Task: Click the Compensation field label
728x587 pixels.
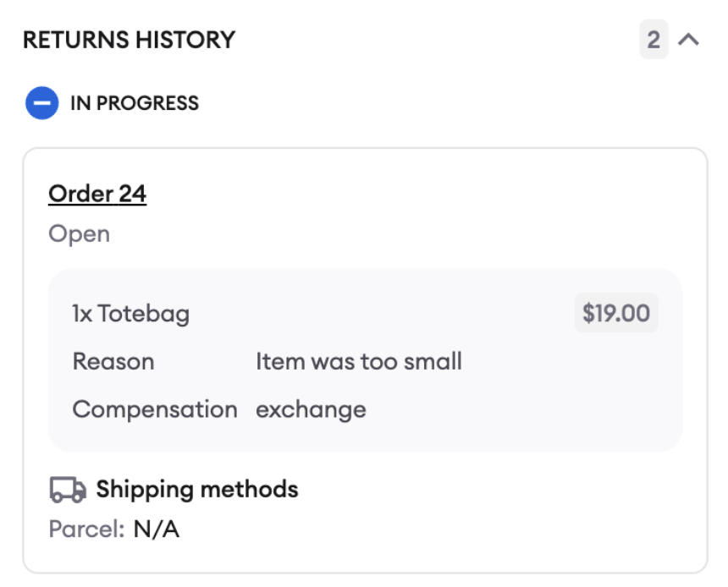Action: [x=155, y=409]
